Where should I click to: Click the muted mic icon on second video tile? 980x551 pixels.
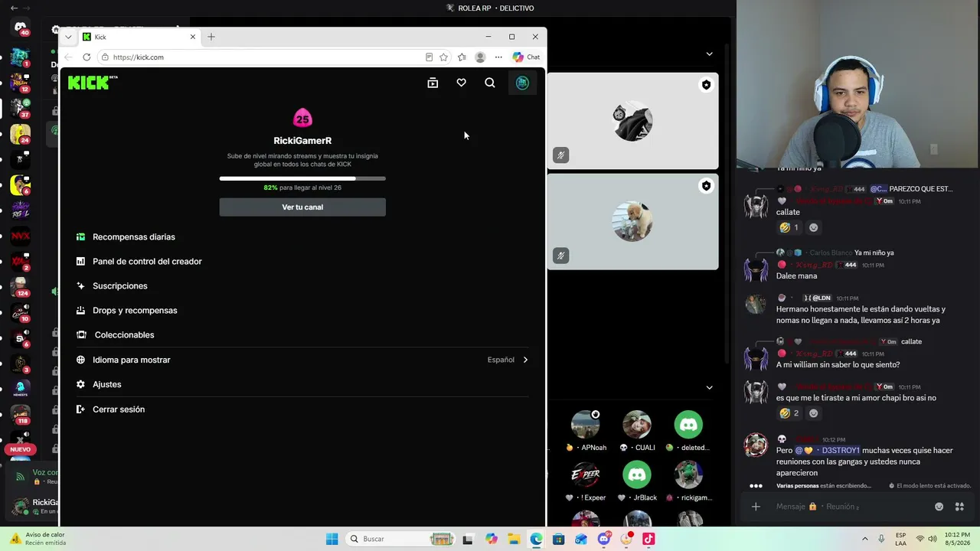coord(560,256)
